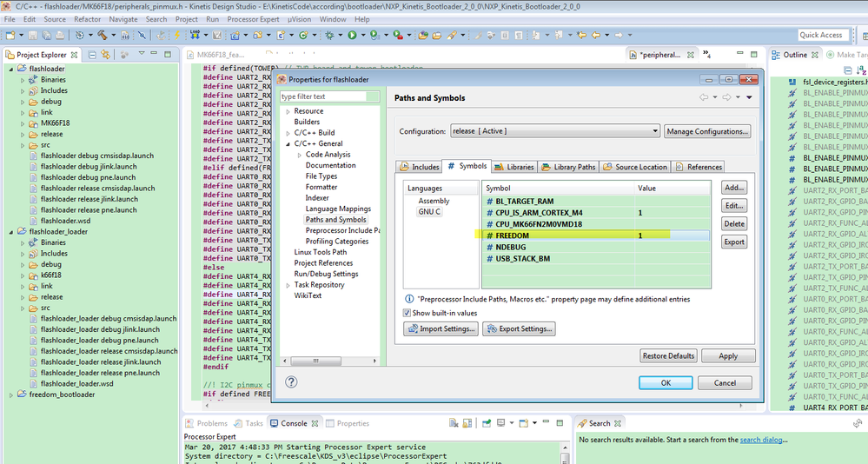Click Manage Configurations button
Screen dimensions: 868x464
point(707,131)
